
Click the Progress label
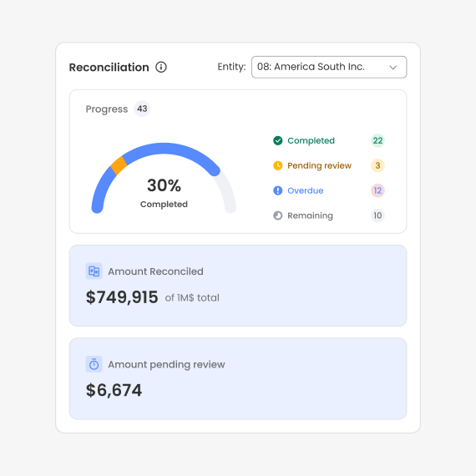tap(107, 109)
